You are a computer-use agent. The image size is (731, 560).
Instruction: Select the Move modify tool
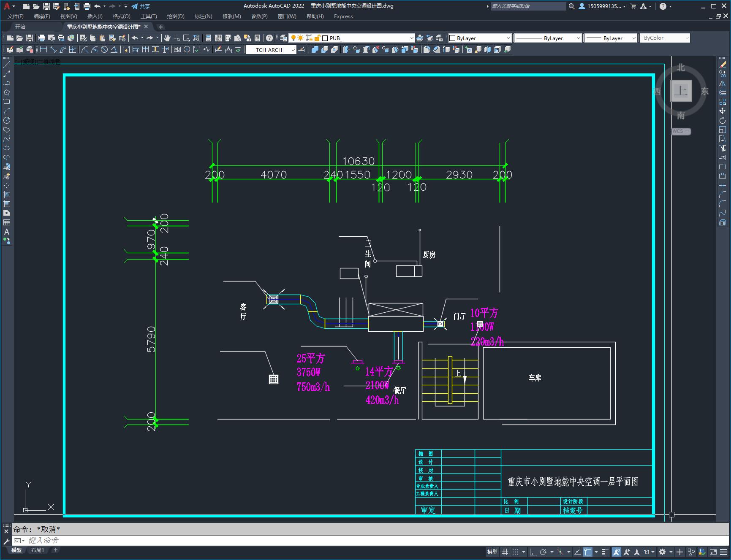[723, 111]
